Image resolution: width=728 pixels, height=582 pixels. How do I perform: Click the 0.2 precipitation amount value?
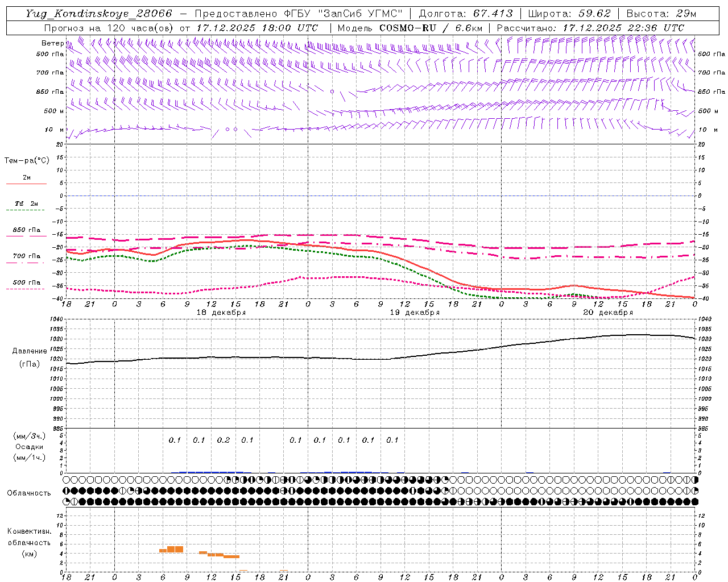(224, 440)
